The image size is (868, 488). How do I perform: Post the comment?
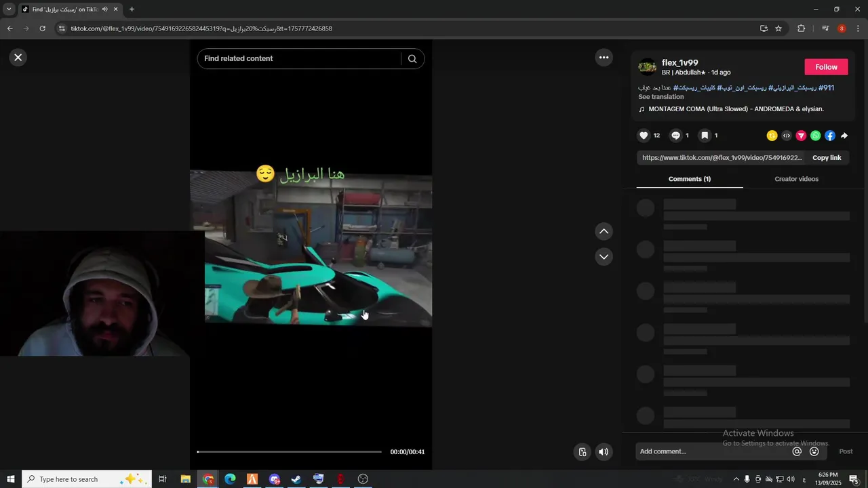point(846,451)
